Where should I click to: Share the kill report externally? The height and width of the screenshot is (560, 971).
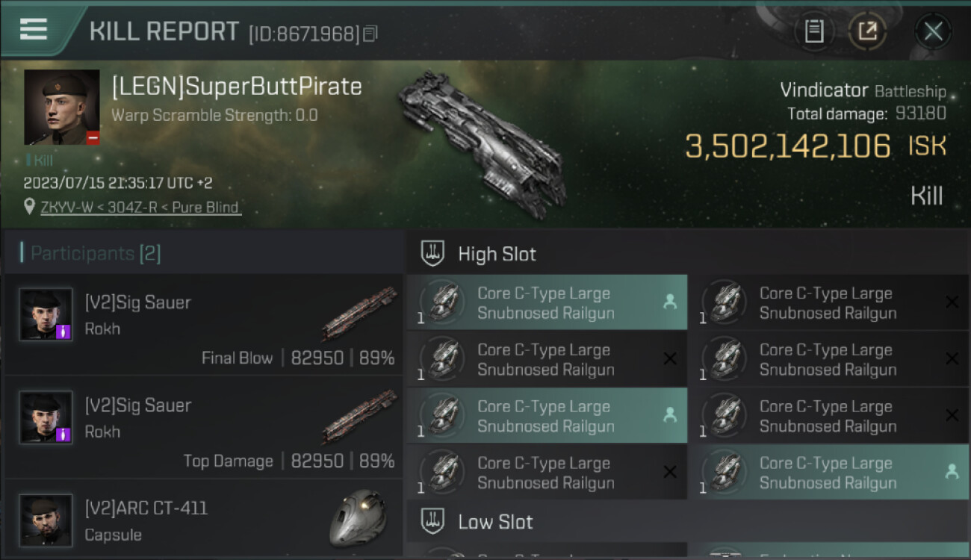click(x=867, y=31)
